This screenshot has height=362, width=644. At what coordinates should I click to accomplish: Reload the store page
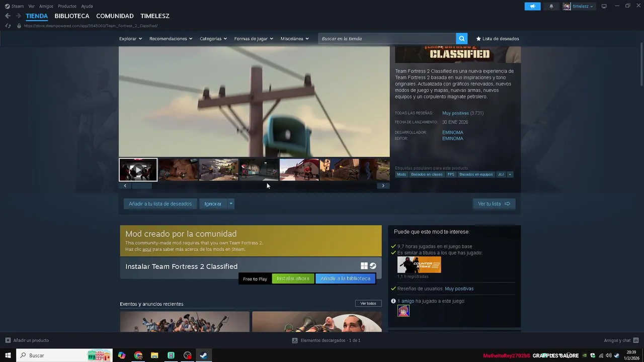(x=8, y=26)
